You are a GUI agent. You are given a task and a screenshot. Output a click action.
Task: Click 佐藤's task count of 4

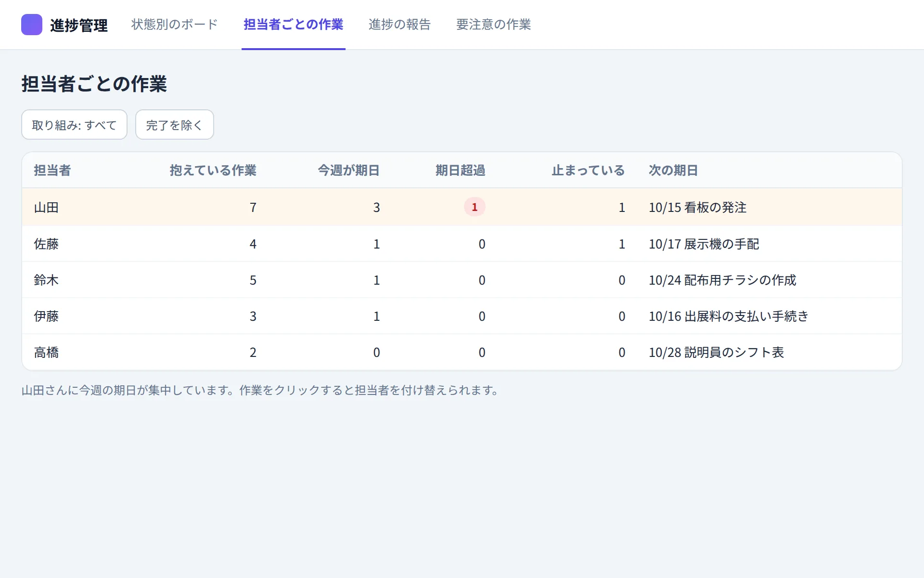253,244
